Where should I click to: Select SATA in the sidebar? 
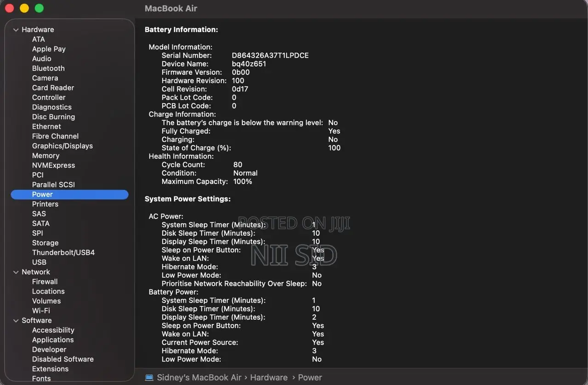pyautogui.click(x=41, y=223)
